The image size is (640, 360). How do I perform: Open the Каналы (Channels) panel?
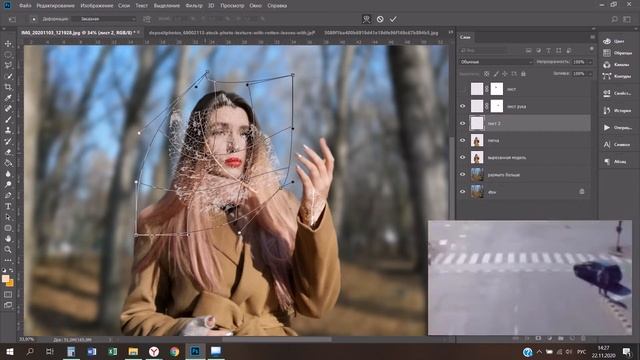coord(618,64)
